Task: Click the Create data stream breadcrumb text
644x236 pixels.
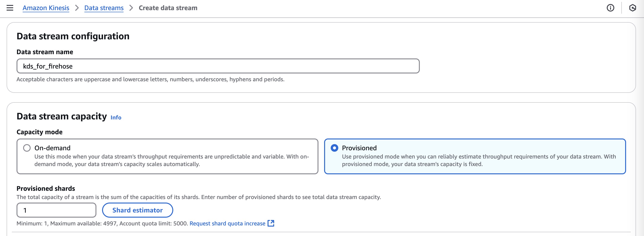Action: click(x=168, y=8)
